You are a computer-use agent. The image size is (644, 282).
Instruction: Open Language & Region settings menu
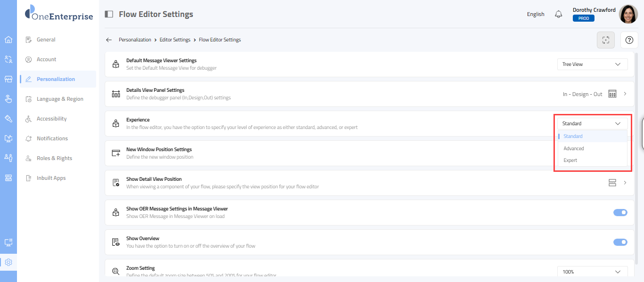pyautogui.click(x=60, y=99)
